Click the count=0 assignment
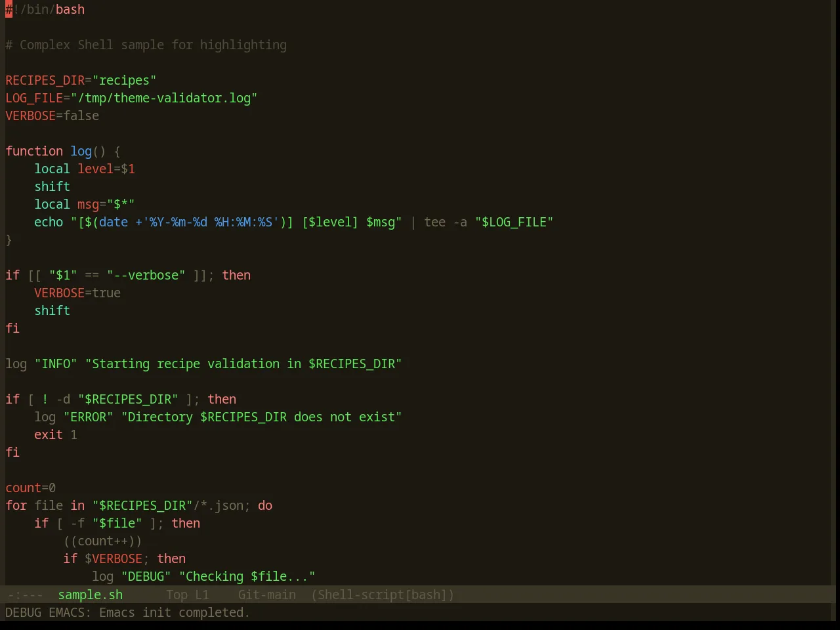Image resolution: width=840 pixels, height=630 pixels. point(31,488)
